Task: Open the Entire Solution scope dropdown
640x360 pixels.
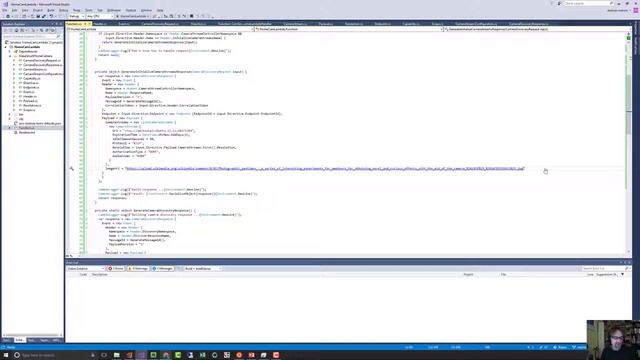Action: point(85,269)
